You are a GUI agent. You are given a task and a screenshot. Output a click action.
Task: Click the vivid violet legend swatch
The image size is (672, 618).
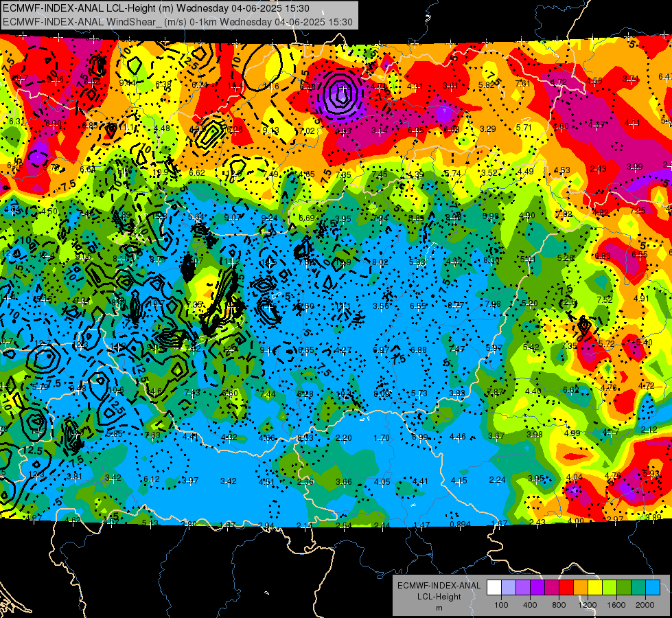(x=537, y=588)
